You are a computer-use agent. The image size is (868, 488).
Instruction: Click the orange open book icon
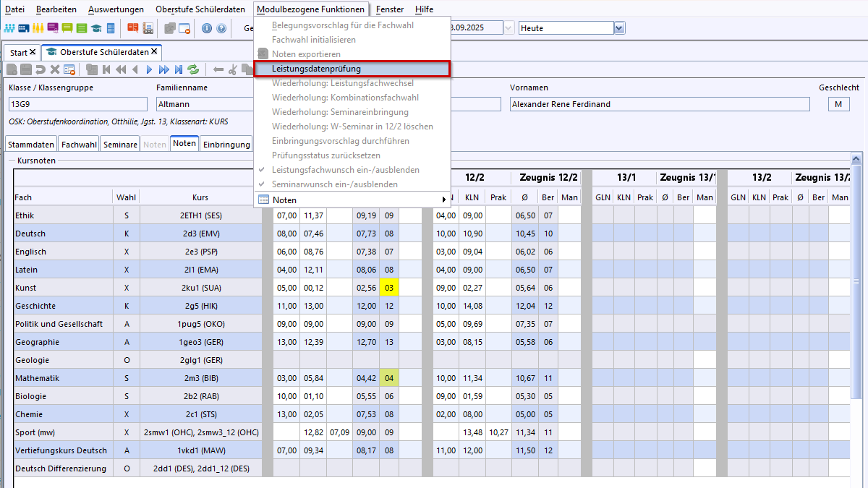point(132,29)
